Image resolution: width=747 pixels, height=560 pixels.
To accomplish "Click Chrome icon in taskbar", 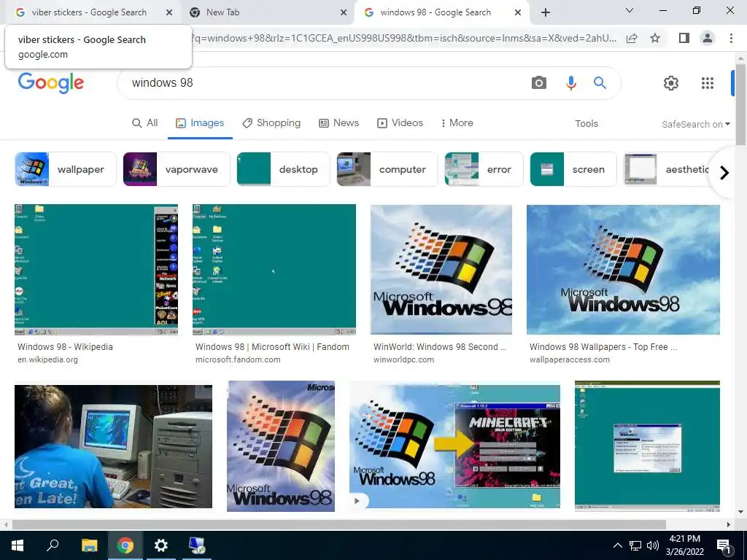I will click(125, 545).
